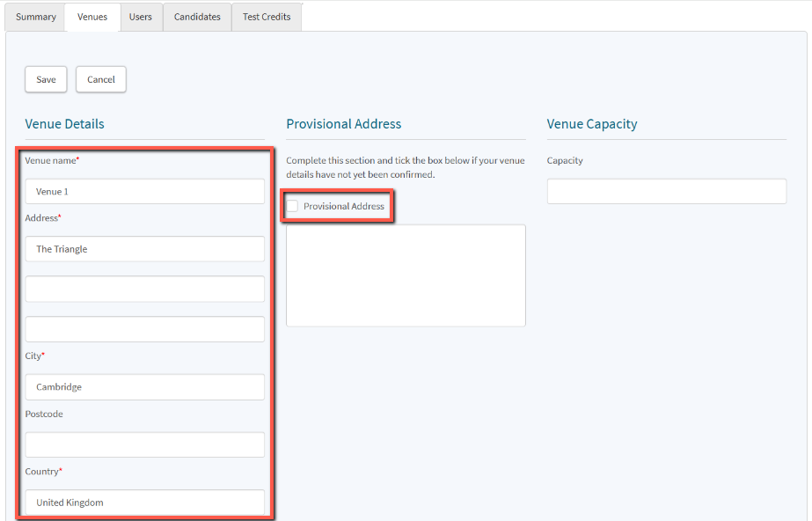Click the Venue Details section heading
Image resolution: width=812 pixels, height=521 pixels.
tap(64, 124)
